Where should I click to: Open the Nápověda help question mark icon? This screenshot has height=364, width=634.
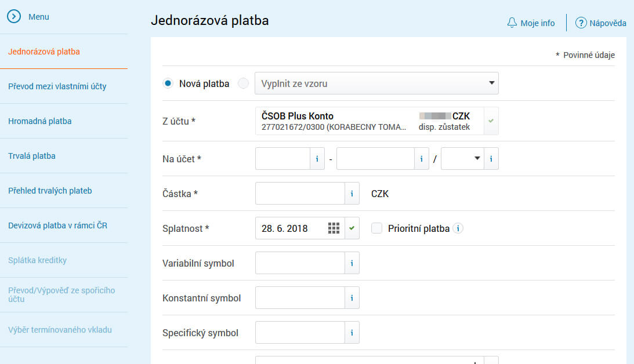[x=581, y=23]
